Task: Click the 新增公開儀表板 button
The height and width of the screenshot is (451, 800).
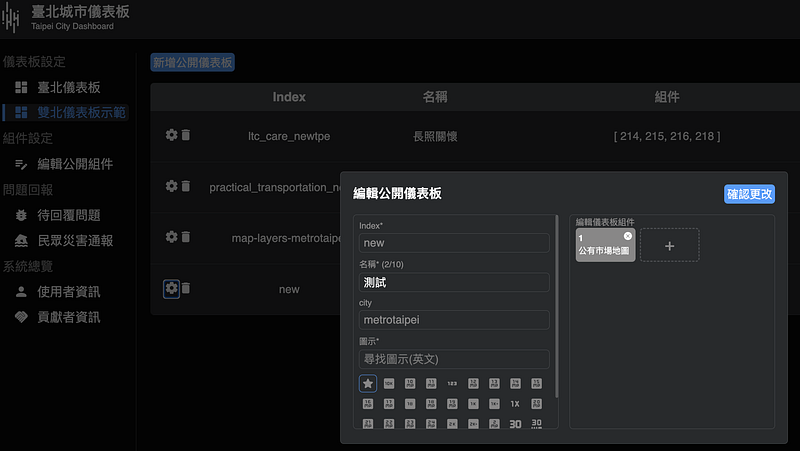Action: pos(192,62)
